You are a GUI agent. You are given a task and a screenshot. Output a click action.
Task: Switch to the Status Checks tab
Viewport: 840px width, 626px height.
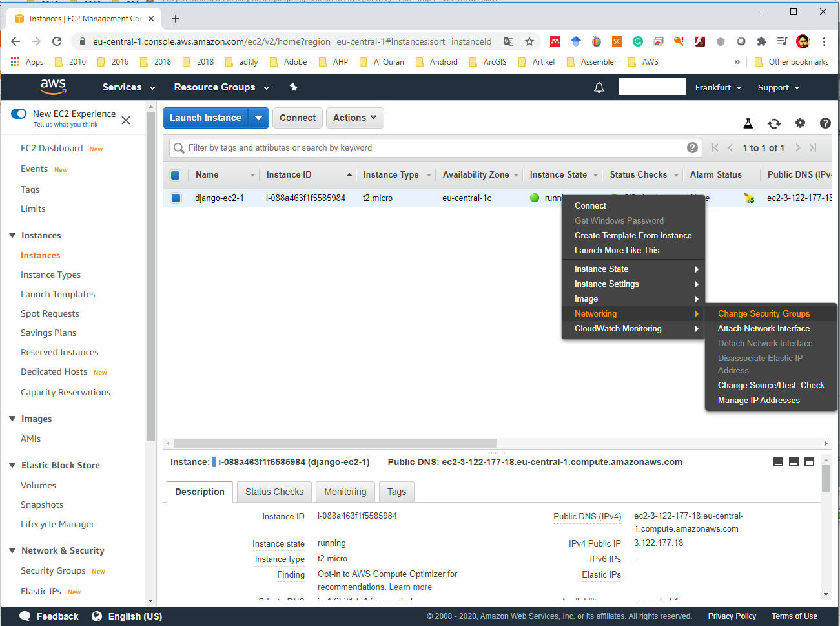pyautogui.click(x=274, y=492)
